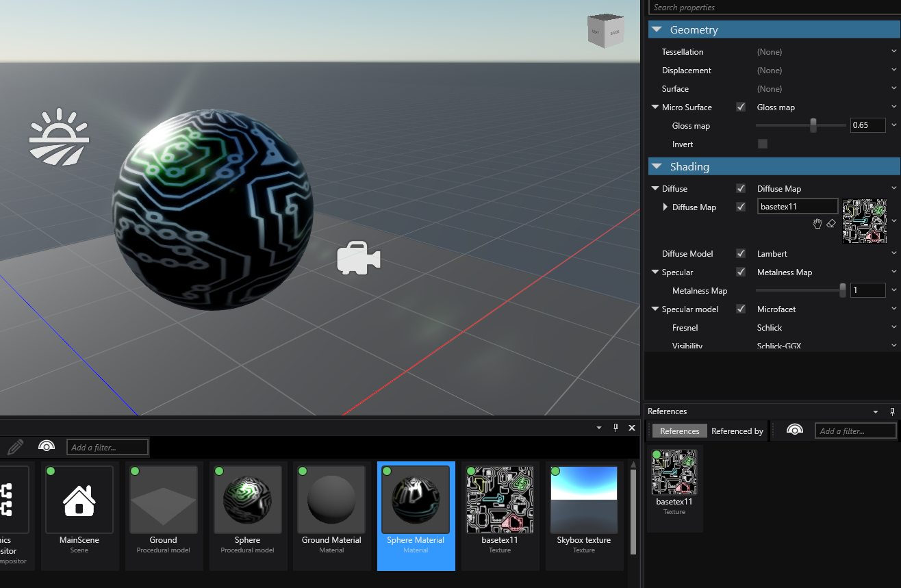Screen dimensions: 901x588
Task: Expand the Diffuse Map tree item
Action: coord(665,207)
